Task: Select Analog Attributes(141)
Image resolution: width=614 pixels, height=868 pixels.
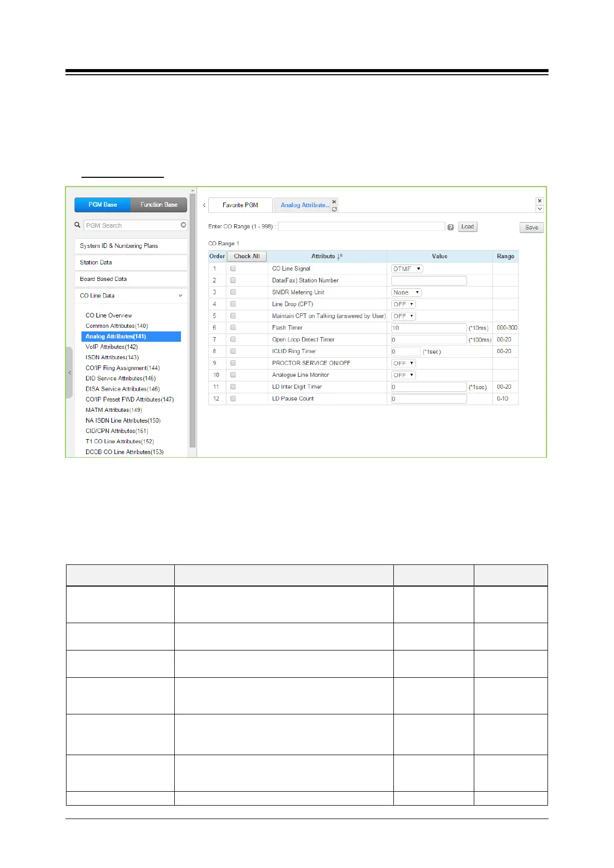Action: point(131,337)
